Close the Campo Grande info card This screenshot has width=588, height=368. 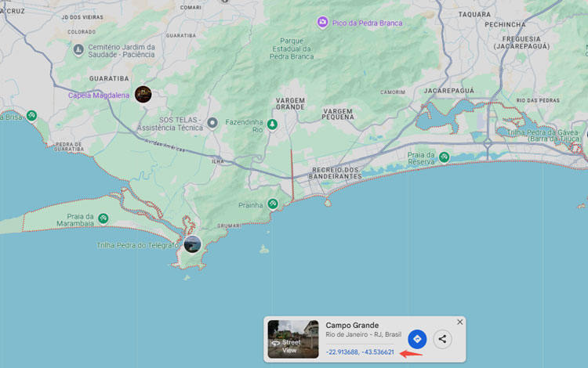[x=459, y=322]
